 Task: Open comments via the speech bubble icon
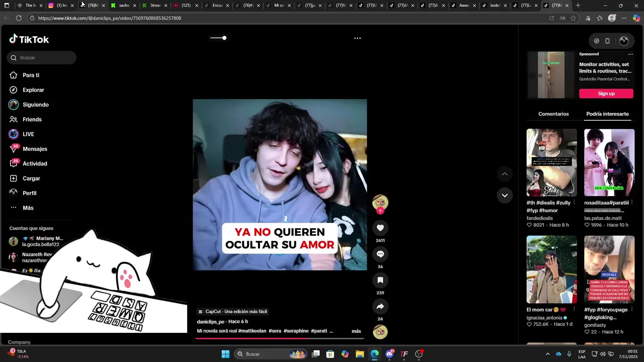pyautogui.click(x=380, y=254)
